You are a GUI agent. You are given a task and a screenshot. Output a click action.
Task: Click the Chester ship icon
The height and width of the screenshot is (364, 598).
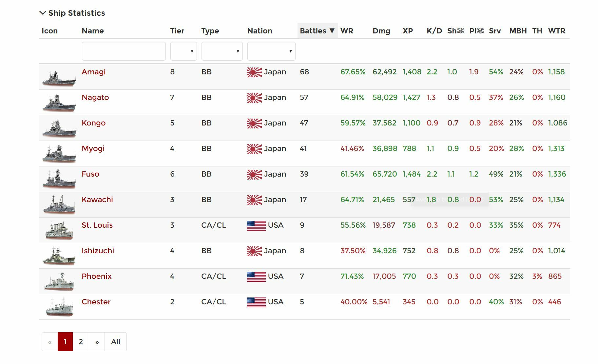click(x=59, y=307)
